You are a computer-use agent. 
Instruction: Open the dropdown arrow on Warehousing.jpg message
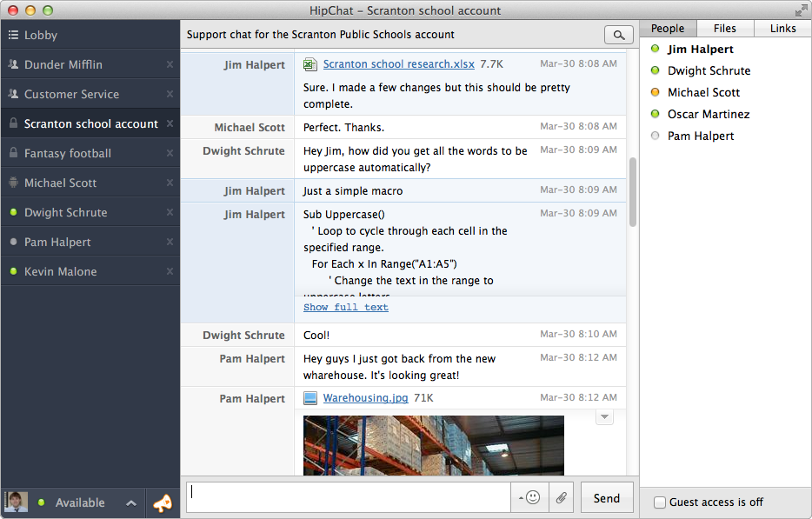604,416
